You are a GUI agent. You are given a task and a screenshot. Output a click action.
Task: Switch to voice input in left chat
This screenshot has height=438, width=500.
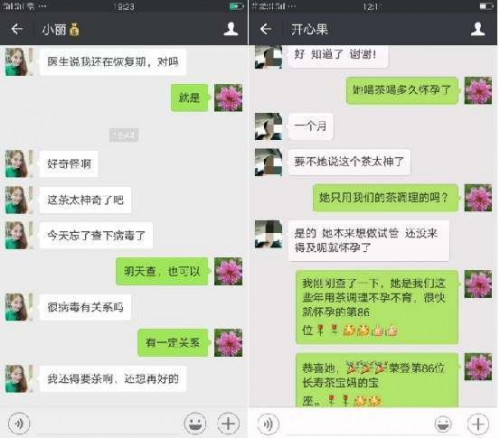click(x=19, y=424)
